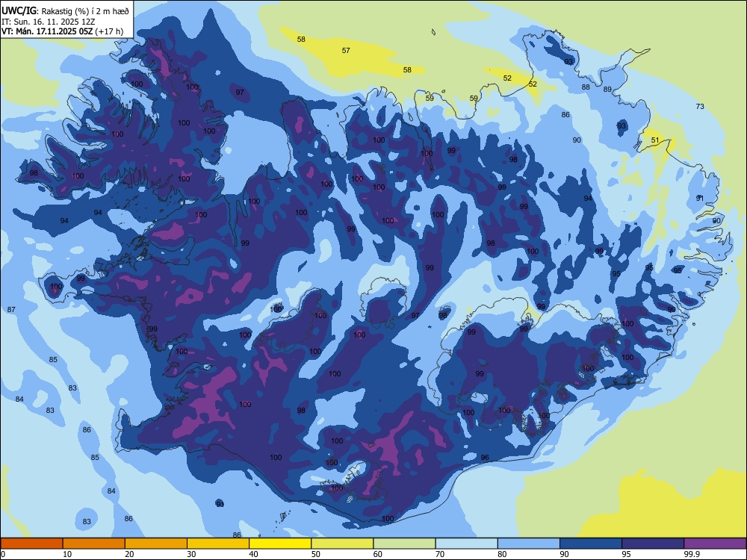Viewport: 747px width, 560px height.
Task: Pick the yellow-green 50–60 legend swatch
Action: (342, 544)
